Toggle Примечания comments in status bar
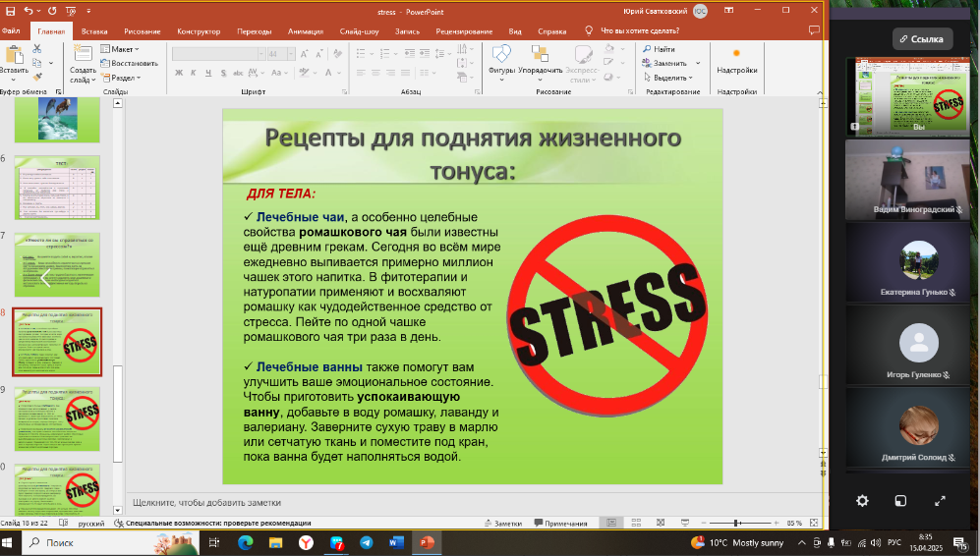This screenshot has width=980, height=556. [560, 523]
